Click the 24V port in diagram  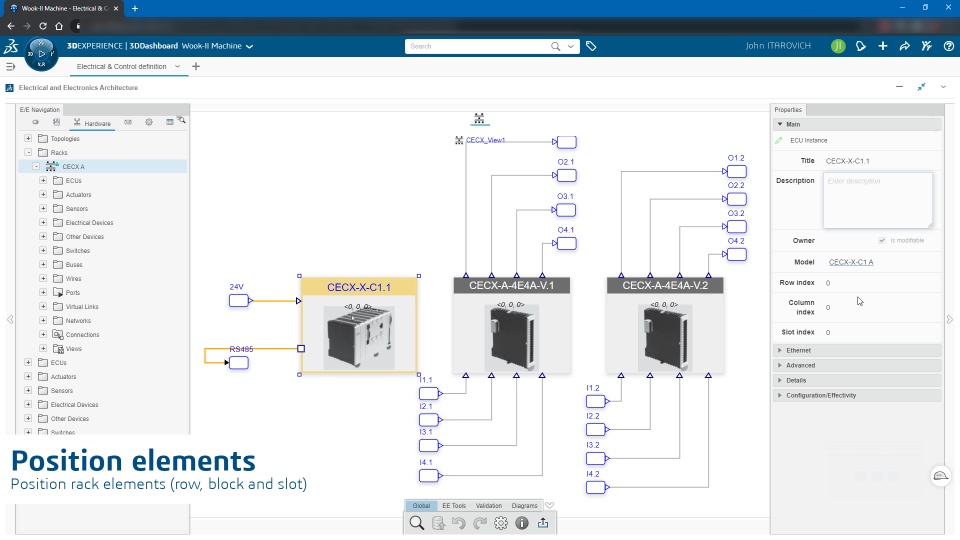pos(239,301)
